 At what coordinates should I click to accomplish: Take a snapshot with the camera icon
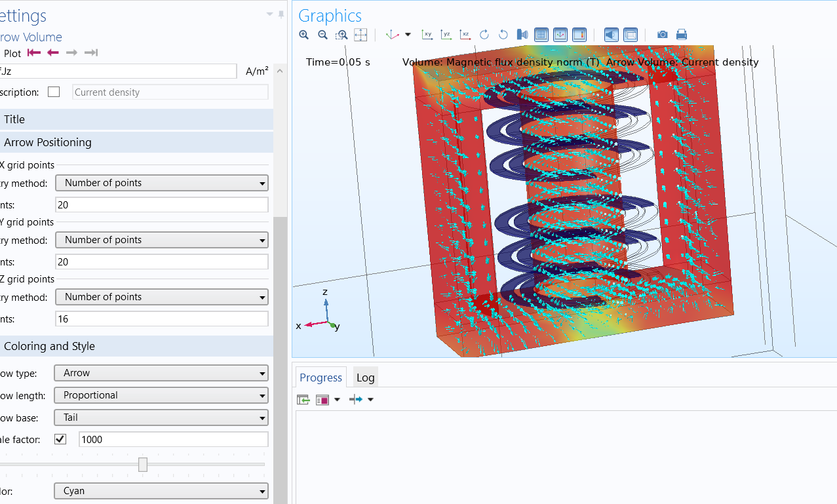663,35
